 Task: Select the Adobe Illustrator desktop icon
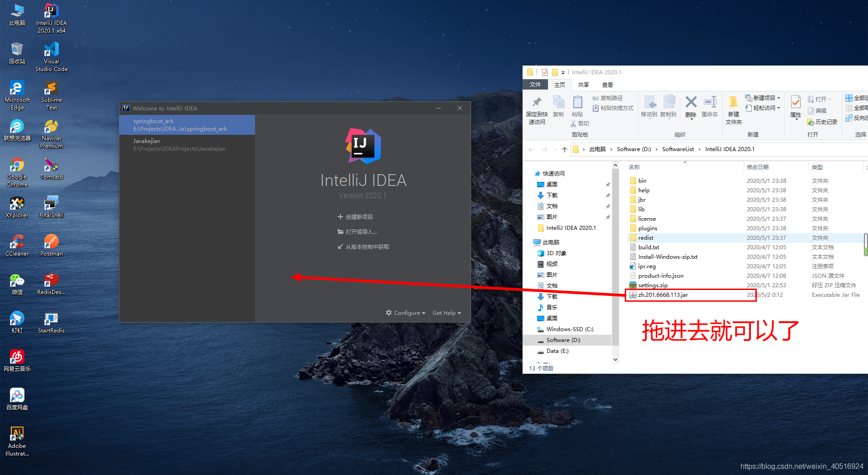click(x=17, y=441)
